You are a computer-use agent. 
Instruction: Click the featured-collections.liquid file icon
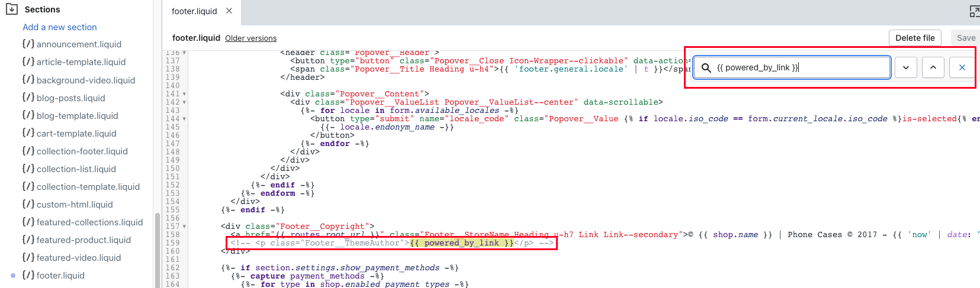point(28,222)
